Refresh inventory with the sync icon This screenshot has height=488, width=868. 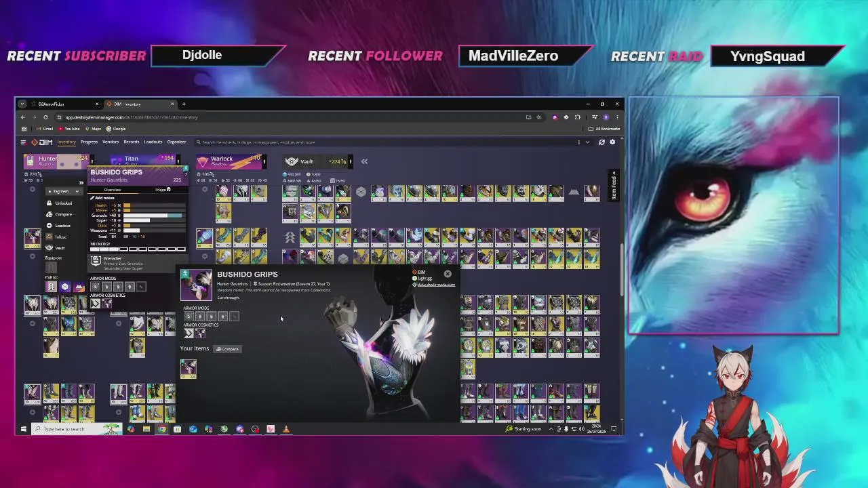pos(601,142)
